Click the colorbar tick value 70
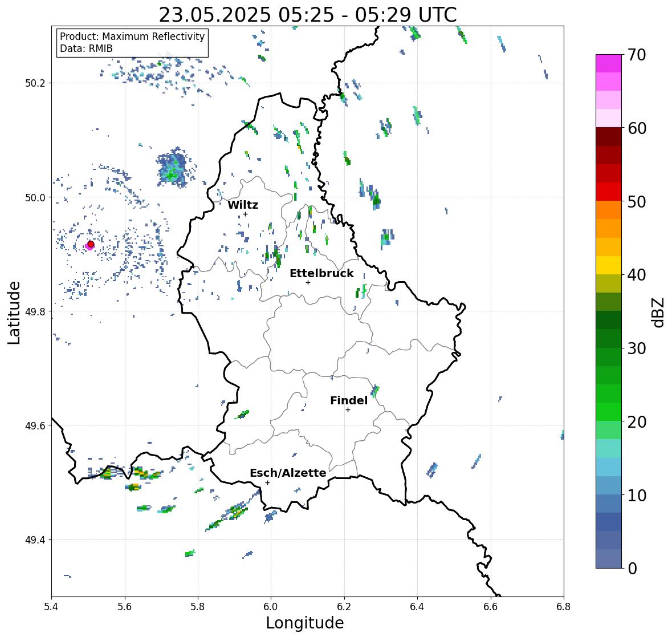 point(637,55)
